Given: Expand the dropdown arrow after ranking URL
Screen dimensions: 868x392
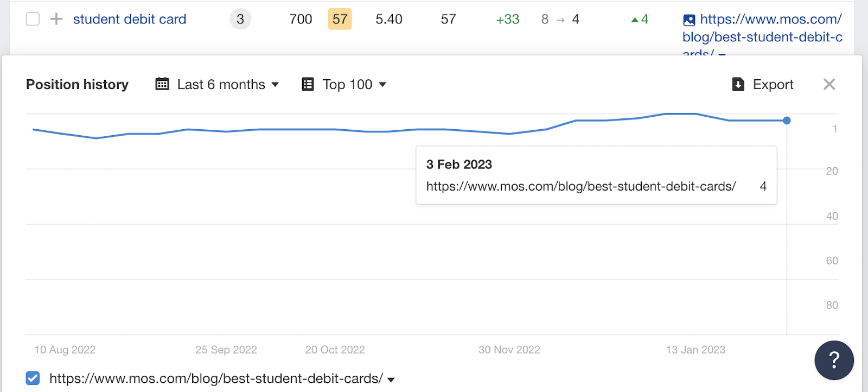Looking at the screenshot, I should [722, 53].
